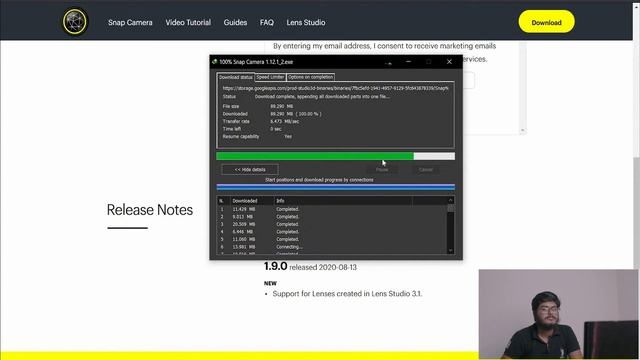The image size is (640, 360).
Task: Open the Lens Studio nav link
Action: pyautogui.click(x=306, y=22)
